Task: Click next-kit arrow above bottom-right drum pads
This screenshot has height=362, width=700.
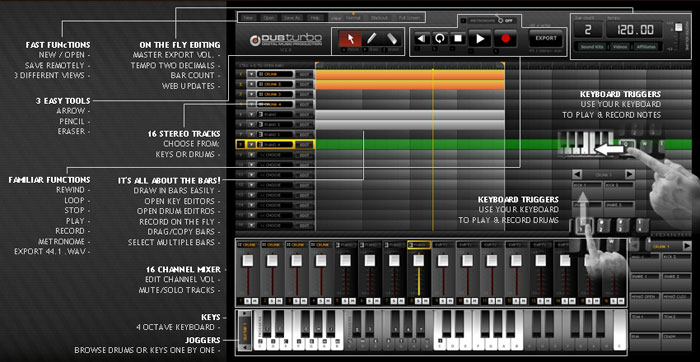Action: [687, 246]
